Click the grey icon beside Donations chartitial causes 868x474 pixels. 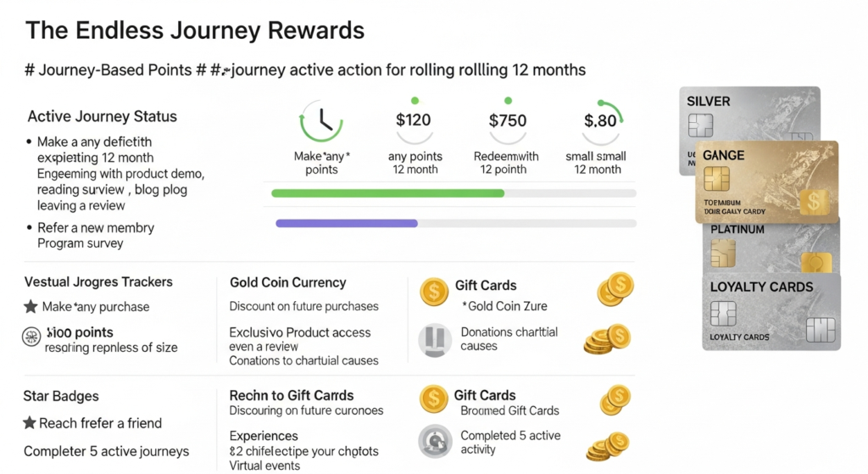tap(434, 339)
